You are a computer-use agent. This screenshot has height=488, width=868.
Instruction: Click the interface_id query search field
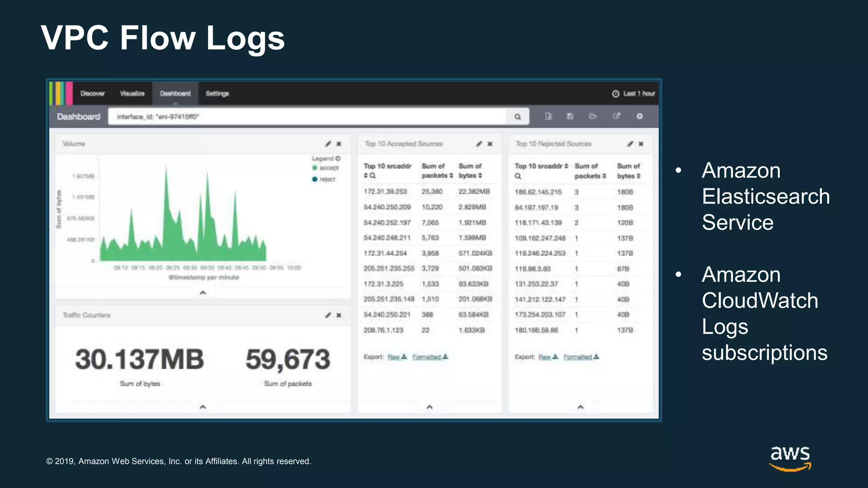point(307,116)
